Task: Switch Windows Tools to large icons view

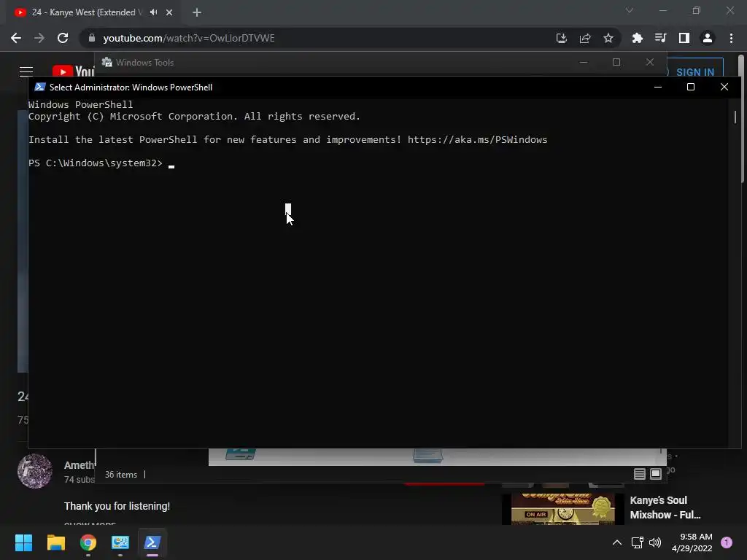Action: (x=656, y=474)
